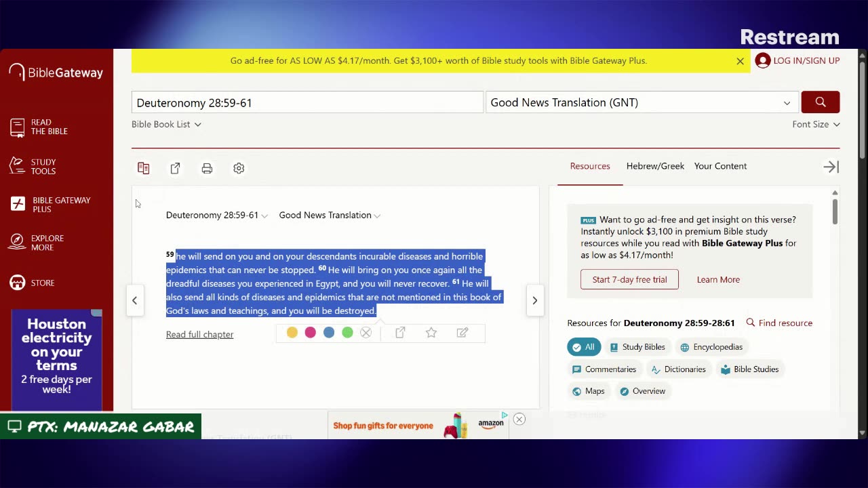Close the Amazon bottom ad
The height and width of the screenshot is (488, 868).
point(519,420)
